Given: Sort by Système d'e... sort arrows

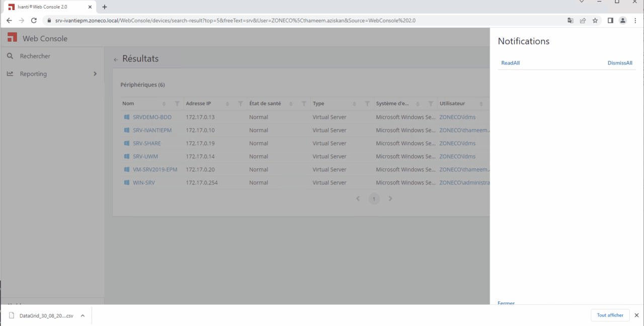Looking at the screenshot, I should pyautogui.click(x=418, y=104).
